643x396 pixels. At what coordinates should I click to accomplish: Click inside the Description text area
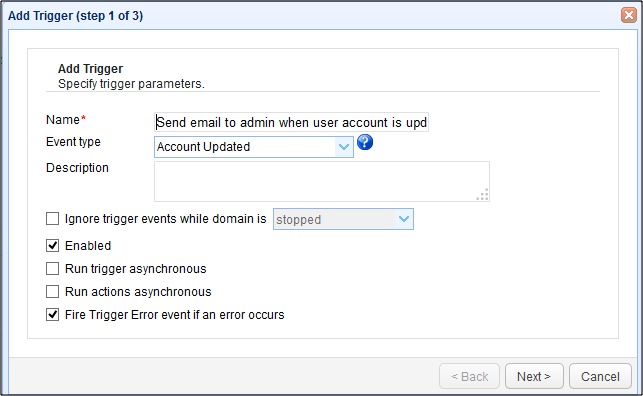[322, 181]
